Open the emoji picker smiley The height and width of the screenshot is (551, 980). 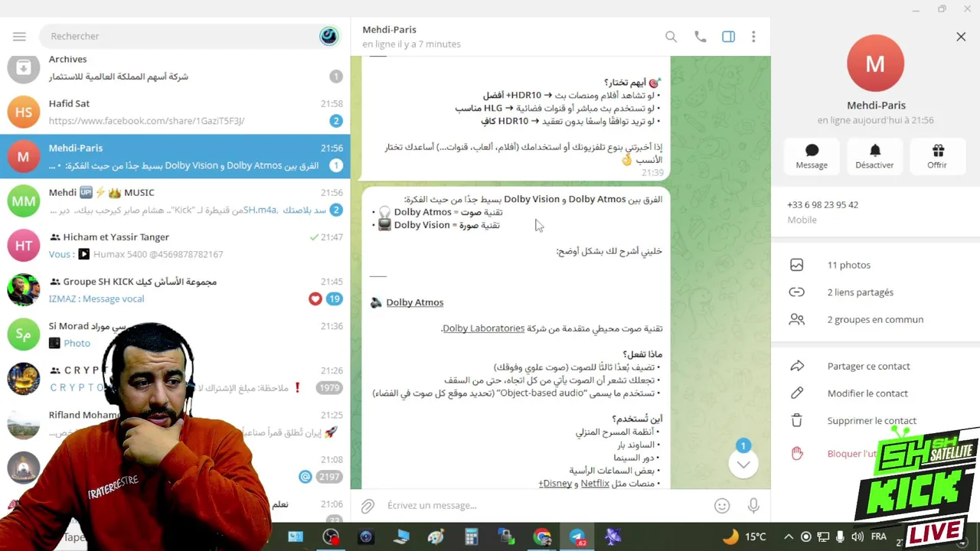tap(721, 506)
